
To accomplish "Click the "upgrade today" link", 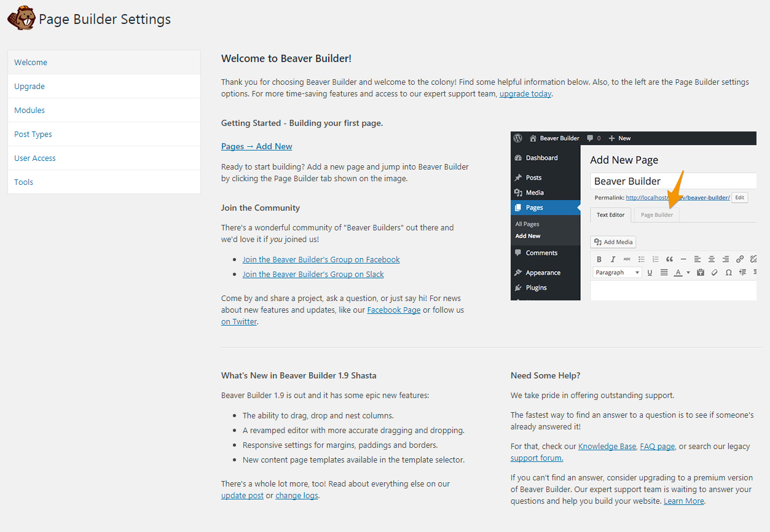I will click(x=525, y=94).
